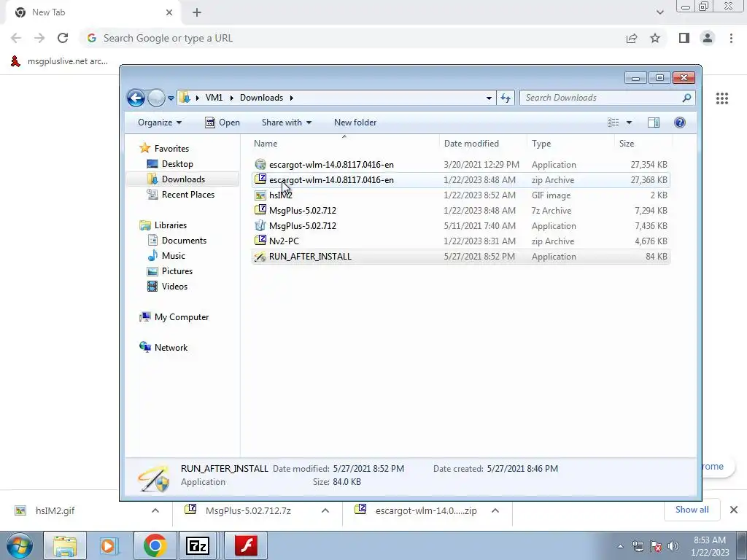Screen dimensions: 747x560
Task: Click the refresh button beside the address bar
Action: 506,98
